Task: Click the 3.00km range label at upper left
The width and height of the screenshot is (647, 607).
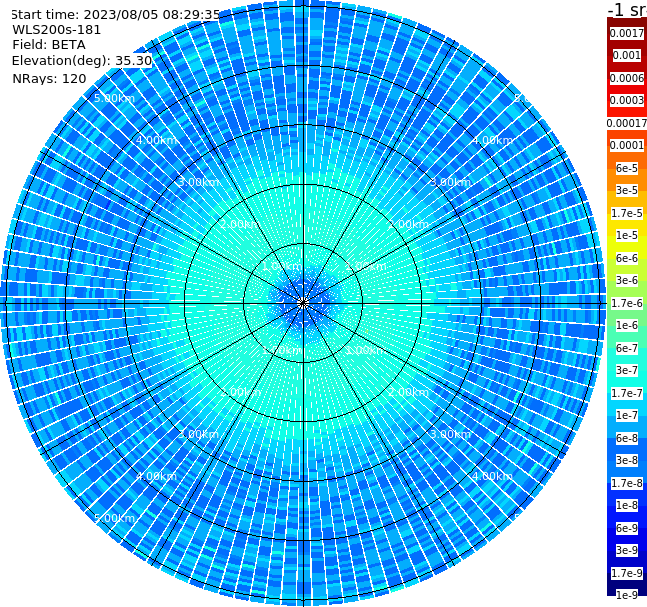Action: pos(198,182)
